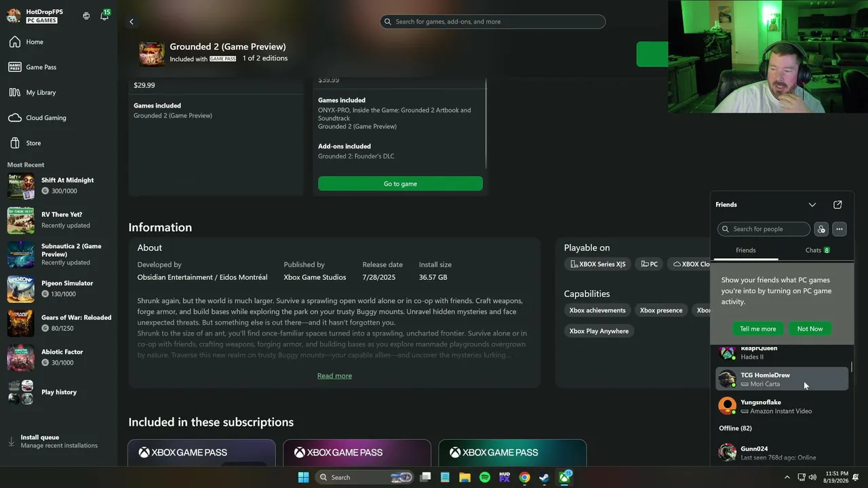This screenshot has height=488, width=868.
Task: Click the taskbar Search box
Action: [365, 477]
